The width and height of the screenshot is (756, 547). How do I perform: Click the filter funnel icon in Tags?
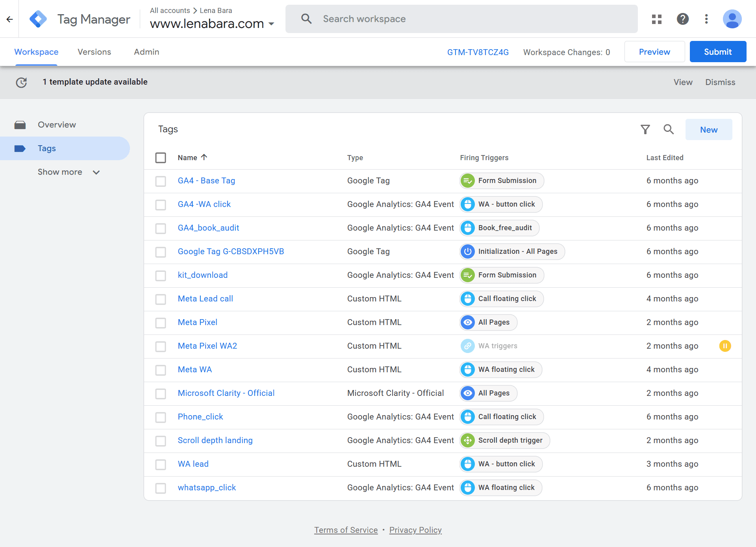[645, 129]
